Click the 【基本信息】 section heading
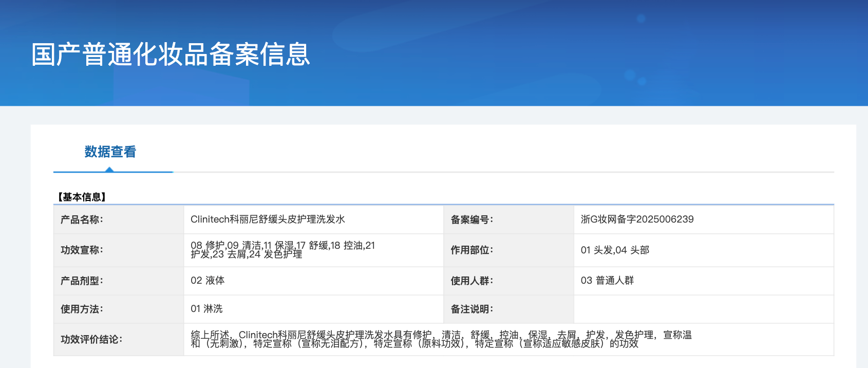The height and width of the screenshot is (368, 868). point(82,197)
